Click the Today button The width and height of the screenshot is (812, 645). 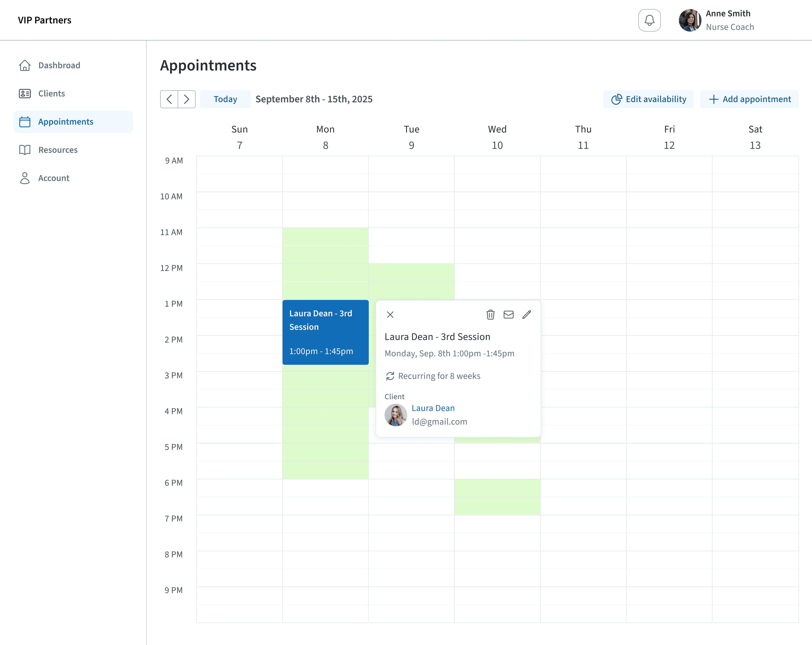225,99
